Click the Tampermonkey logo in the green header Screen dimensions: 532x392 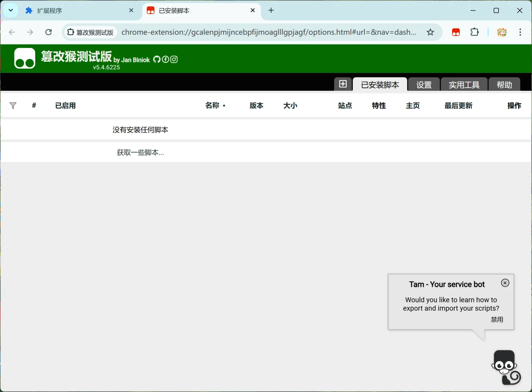pyautogui.click(x=24, y=58)
